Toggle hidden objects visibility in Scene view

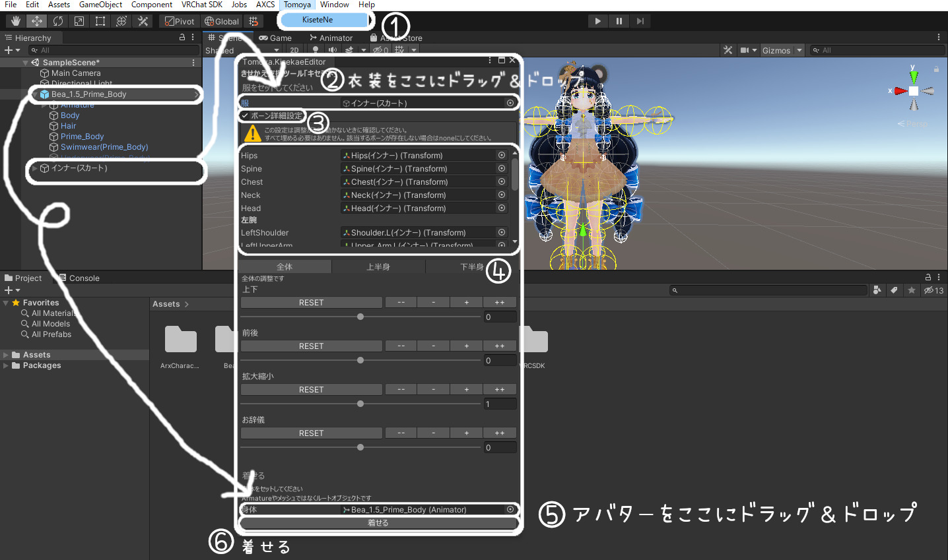tap(380, 50)
